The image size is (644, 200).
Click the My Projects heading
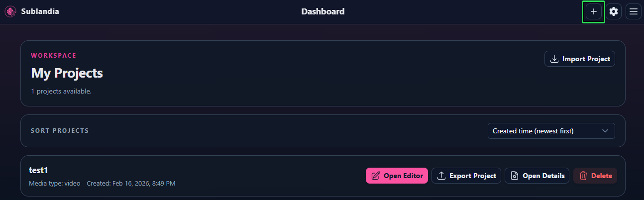[x=67, y=73]
